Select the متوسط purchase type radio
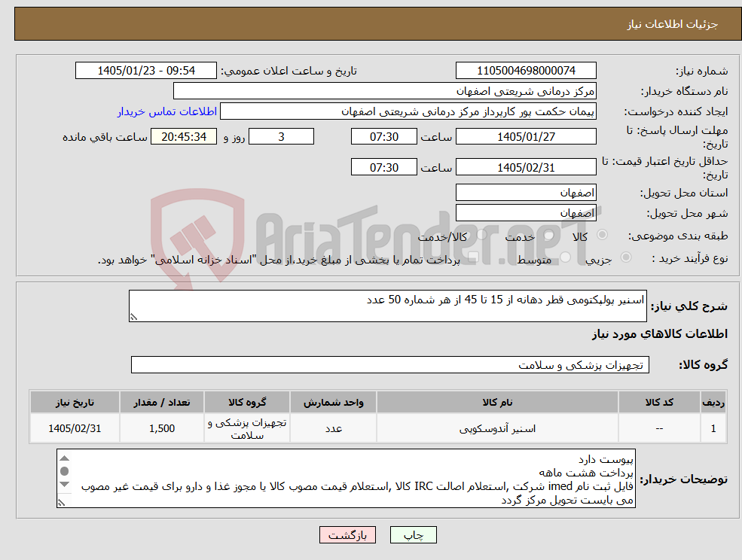The height and width of the screenshot is (560, 742). 565,257
